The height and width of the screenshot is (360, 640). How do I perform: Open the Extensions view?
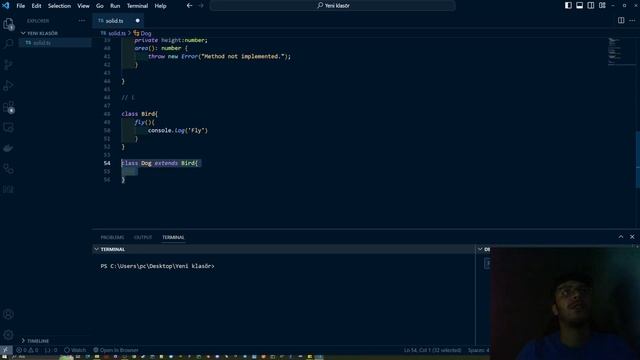coord(8,107)
